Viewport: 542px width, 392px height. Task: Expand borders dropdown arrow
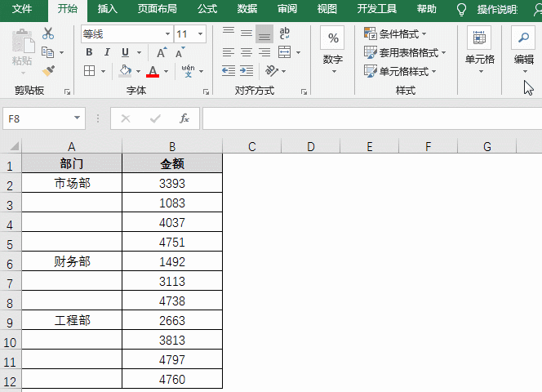point(103,71)
